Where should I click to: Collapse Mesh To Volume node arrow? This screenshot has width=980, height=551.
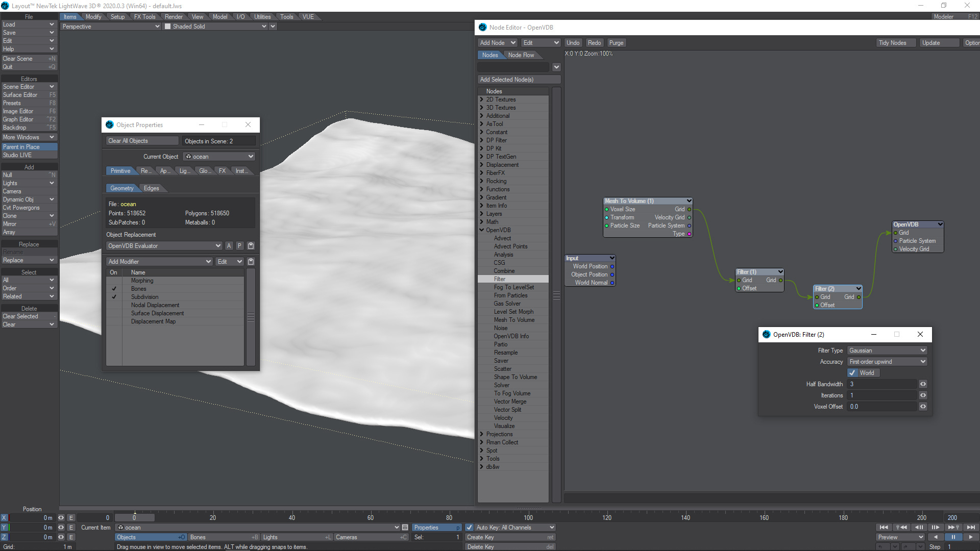(689, 201)
